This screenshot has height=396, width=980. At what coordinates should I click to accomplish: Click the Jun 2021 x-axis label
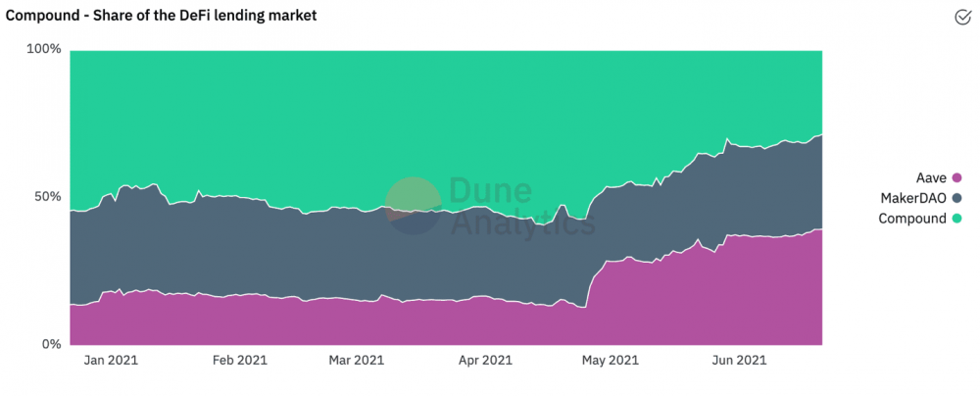737,361
